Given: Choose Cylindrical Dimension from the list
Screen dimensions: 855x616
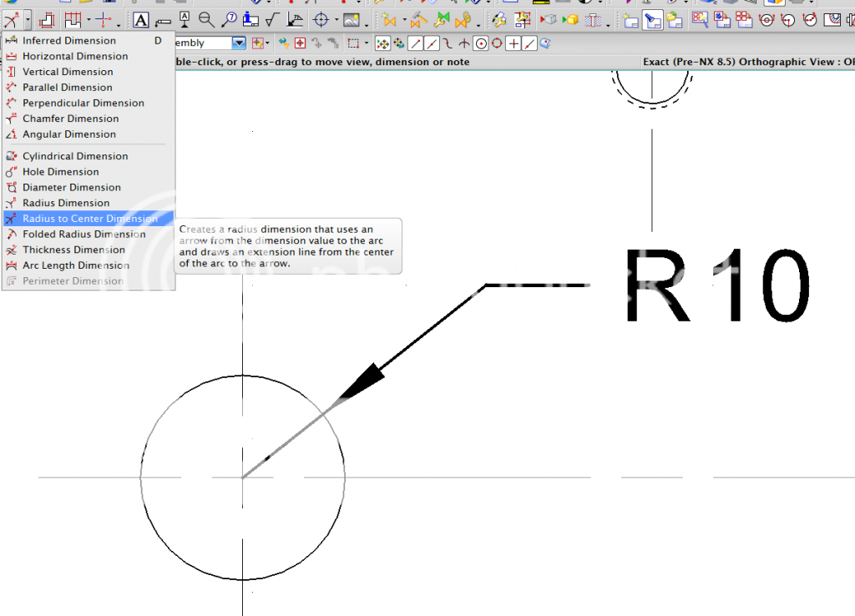Looking at the screenshot, I should point(89,156).
